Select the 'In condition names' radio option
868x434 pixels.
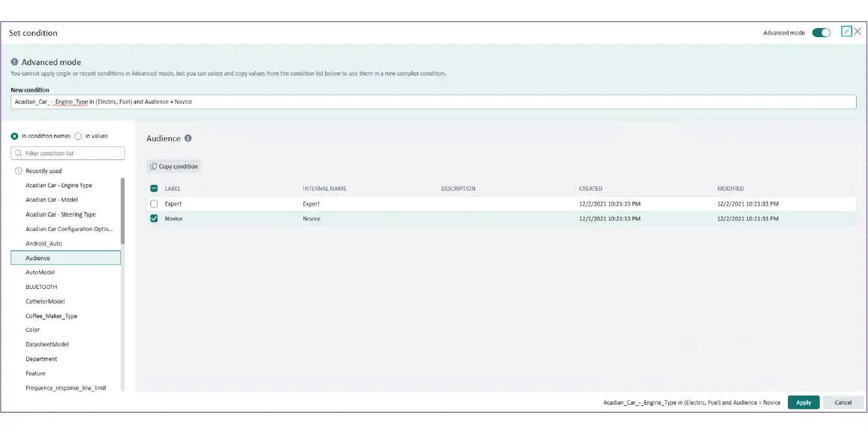click(15, 136)
